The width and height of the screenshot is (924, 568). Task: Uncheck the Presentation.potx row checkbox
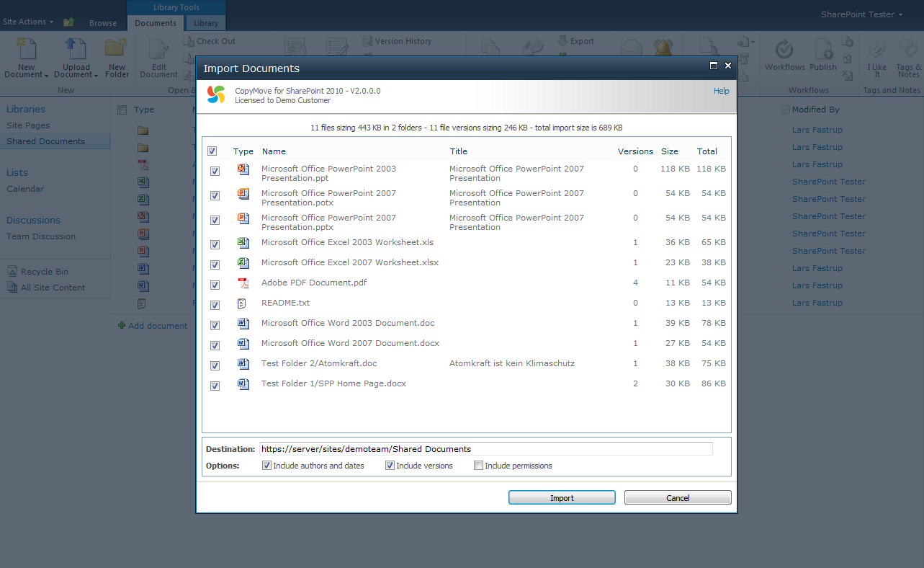point(215,196)
